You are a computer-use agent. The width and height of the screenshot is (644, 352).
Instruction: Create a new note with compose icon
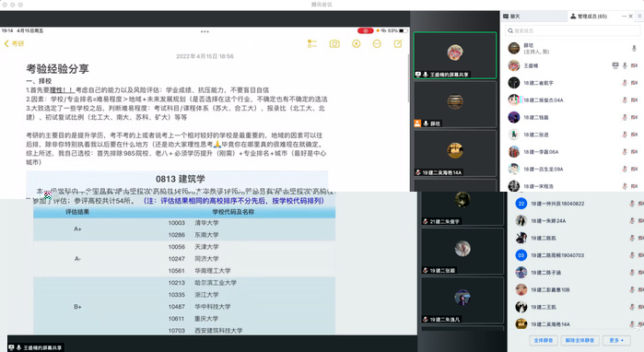click(x=398, y=43)
